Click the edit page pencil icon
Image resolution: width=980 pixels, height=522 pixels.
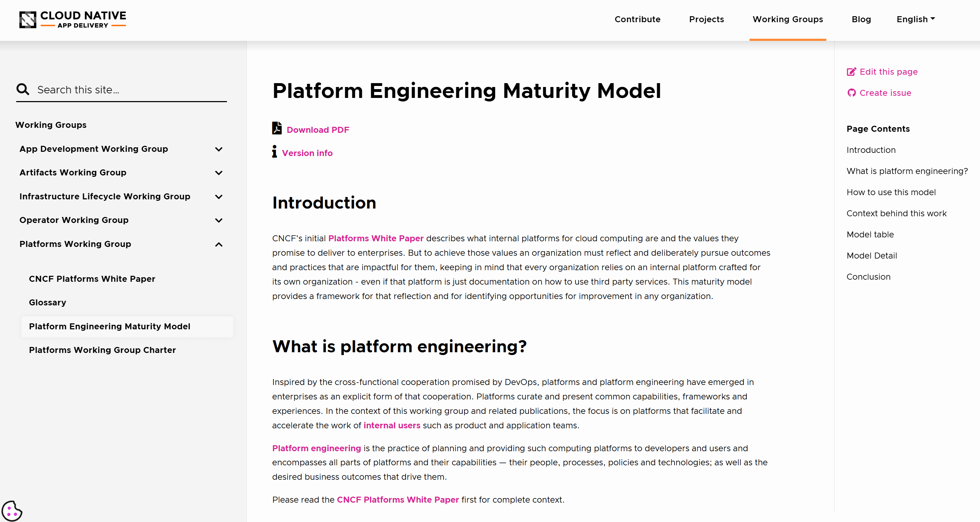pyautogui.click(x=851, y=72)
